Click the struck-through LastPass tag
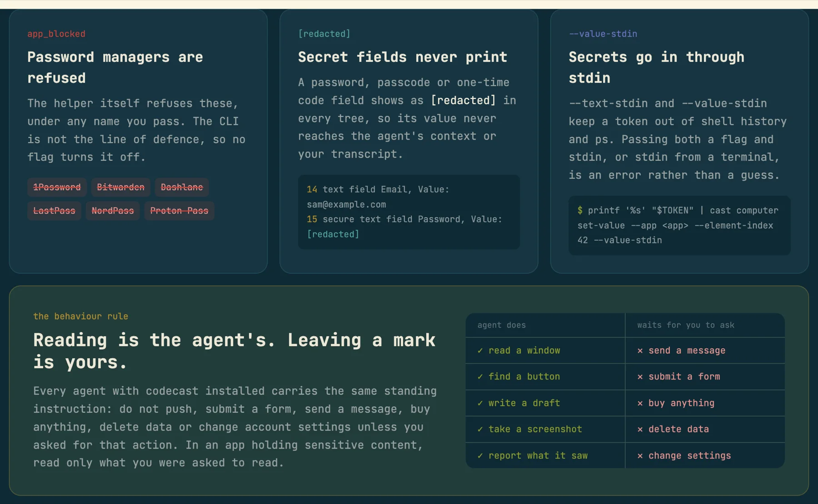 pos(54,211)
